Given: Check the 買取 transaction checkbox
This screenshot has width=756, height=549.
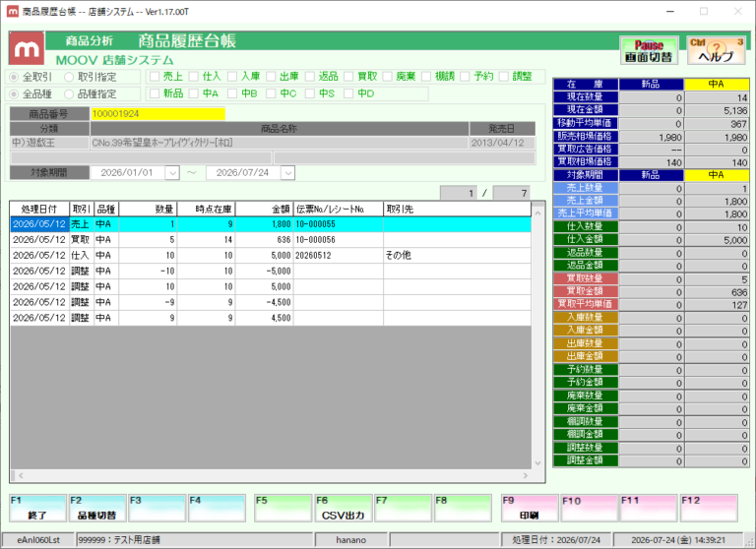Looking at the screenshot, I should pos(348,77).
